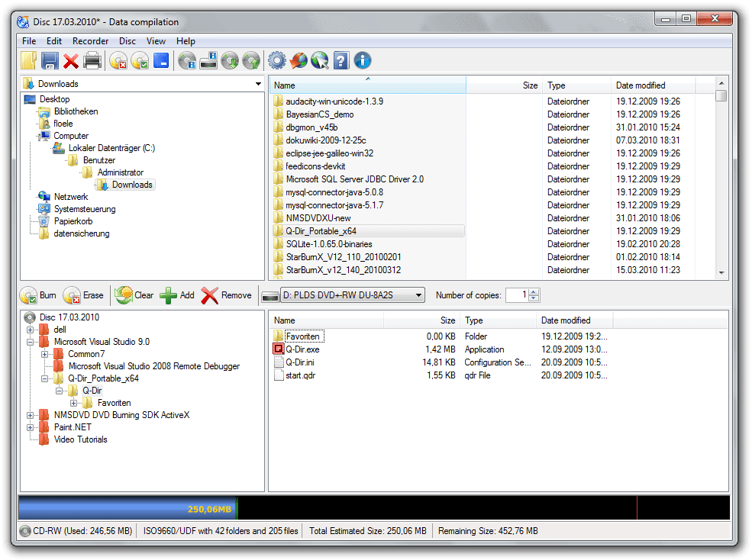Click the blue square toolbar icon
The image size is (752, 560).
tap(161, 61)
